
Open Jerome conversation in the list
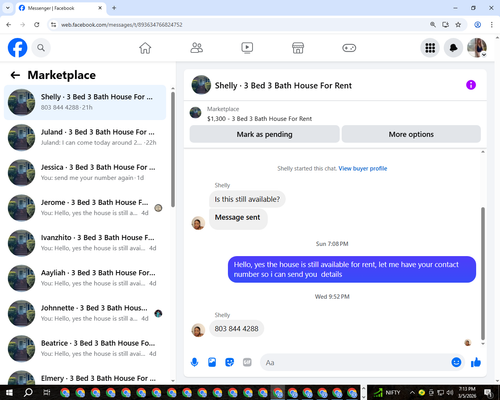pos(85,208)
